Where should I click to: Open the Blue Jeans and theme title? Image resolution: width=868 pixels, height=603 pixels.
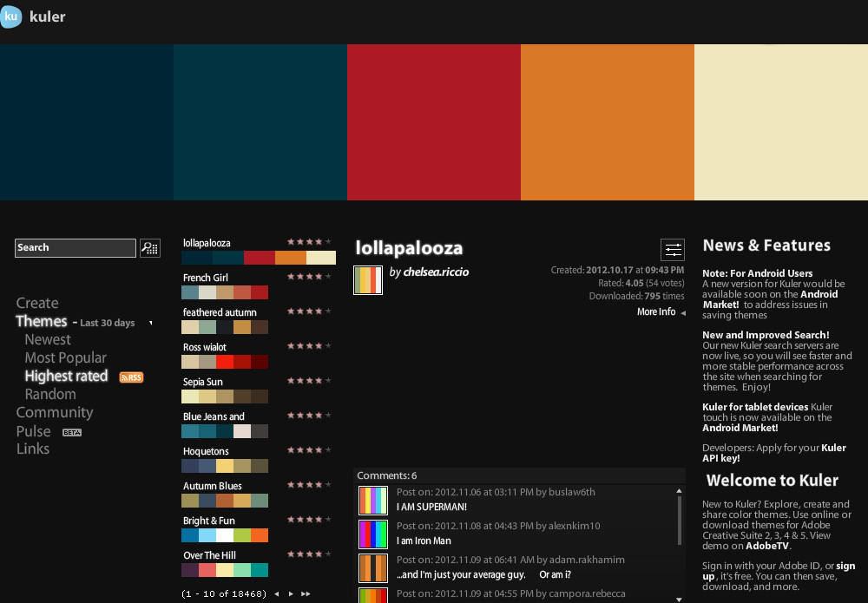tap(214, 416)
